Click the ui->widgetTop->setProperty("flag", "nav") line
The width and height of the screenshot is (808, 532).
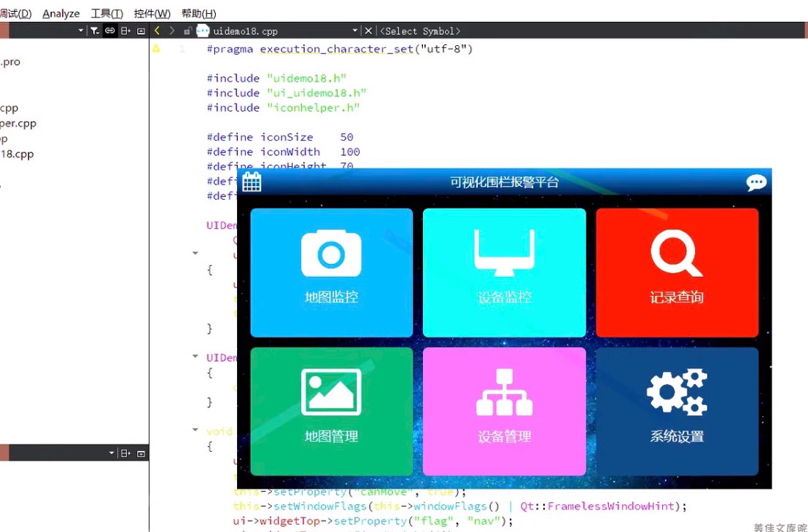click(373, 521)
